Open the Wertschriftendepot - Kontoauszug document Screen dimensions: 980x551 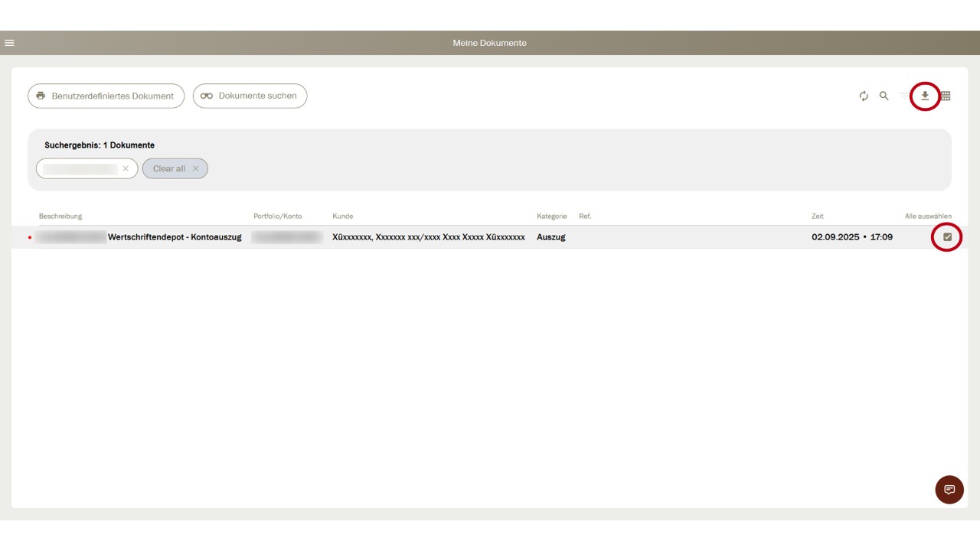[175, 237]
